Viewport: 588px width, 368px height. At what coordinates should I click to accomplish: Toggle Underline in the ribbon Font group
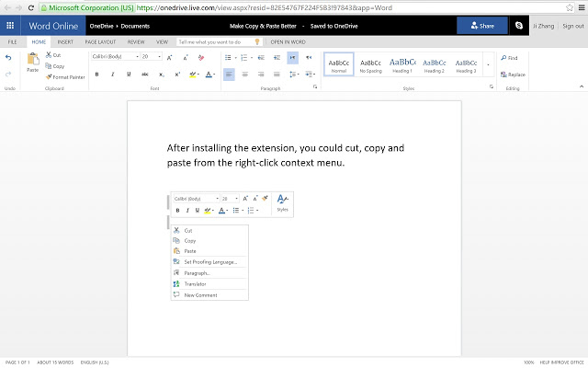click(x=129, y=75)
